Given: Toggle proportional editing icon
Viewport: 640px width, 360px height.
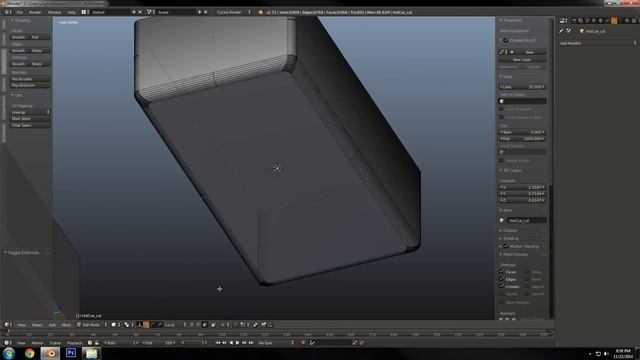Looking at the screenshot, I should tap(225, 325).
